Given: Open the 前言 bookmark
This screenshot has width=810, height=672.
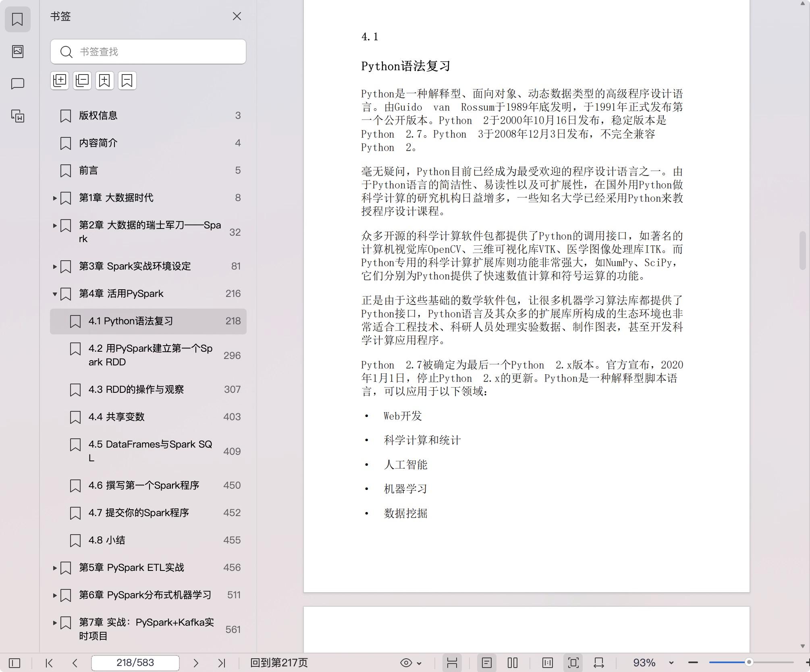Looking at the screenshot, I should tap(148, 170).
